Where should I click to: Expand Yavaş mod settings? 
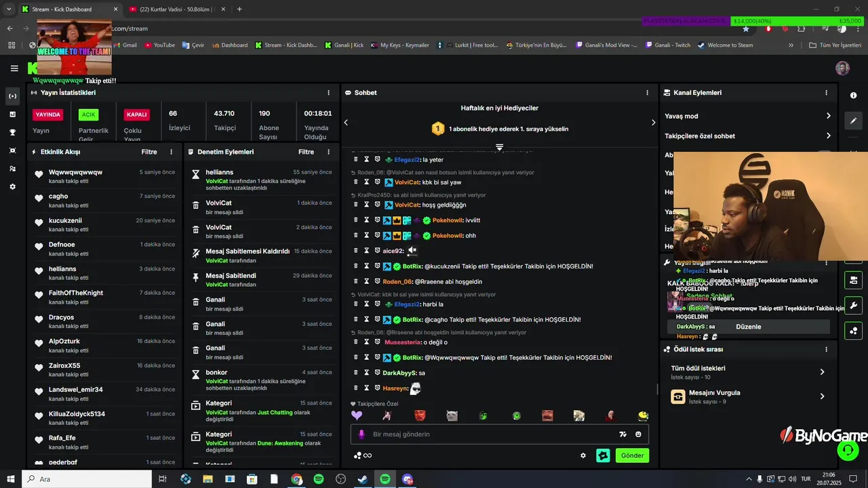click(747, 116)
